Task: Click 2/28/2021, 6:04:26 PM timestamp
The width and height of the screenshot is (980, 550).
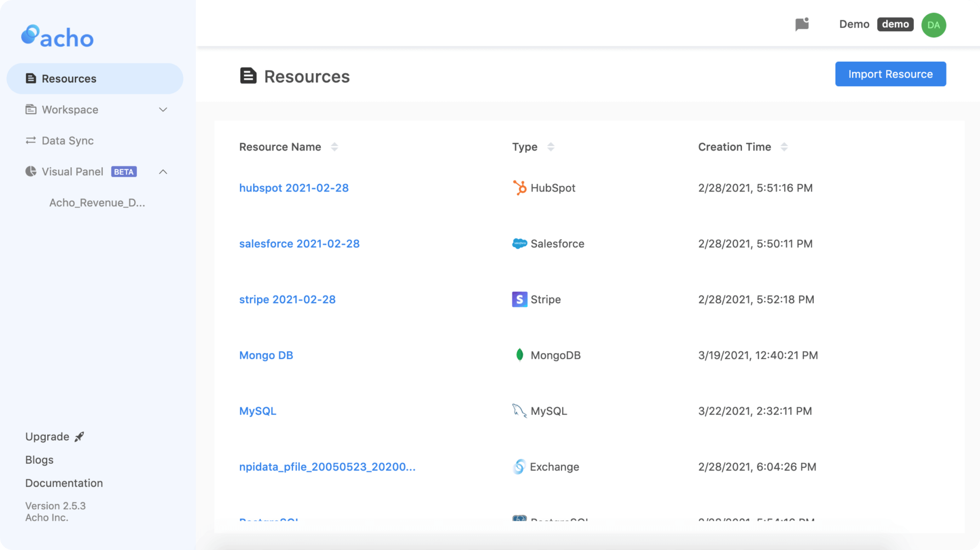Action: point(757,467)
